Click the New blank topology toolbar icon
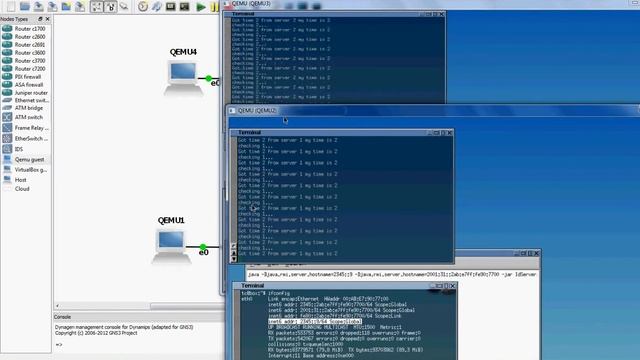 click(11, 7)
